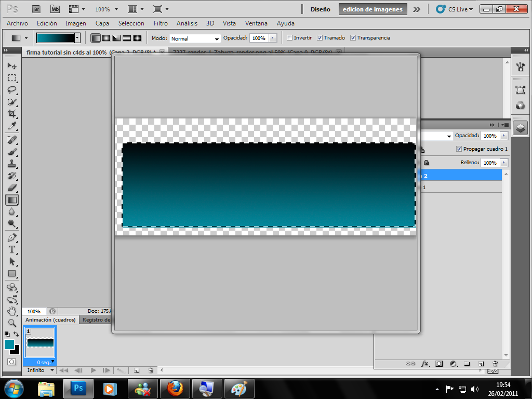Open the Edición menu

point(47,23)
